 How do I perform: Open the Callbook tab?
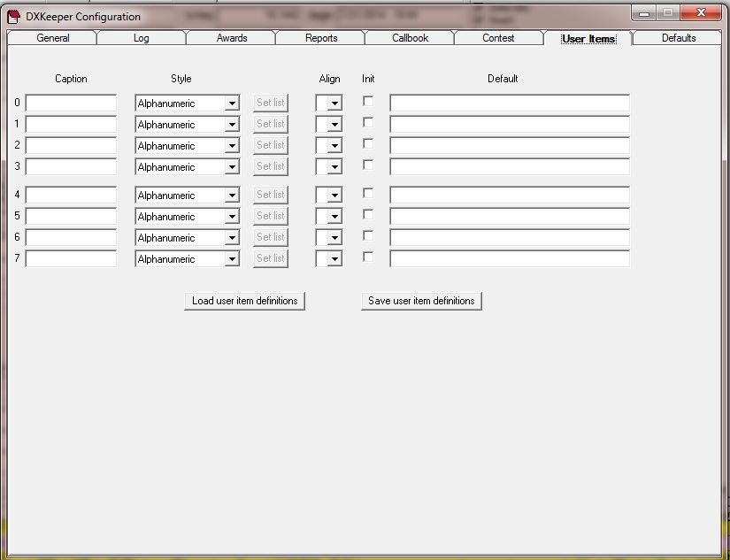[410, 38]
